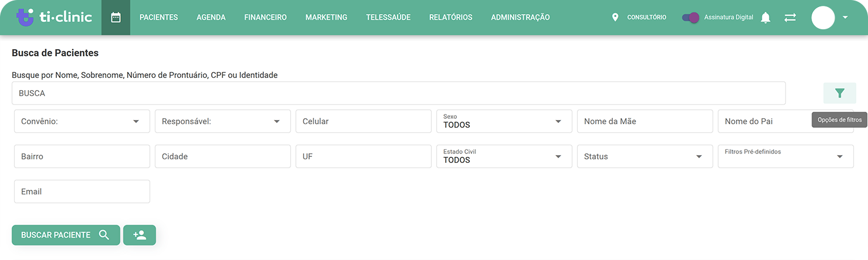Open filter options funnel icon
Image resolution: width=868 pixels, height=260 pixels.
point(839,93)
